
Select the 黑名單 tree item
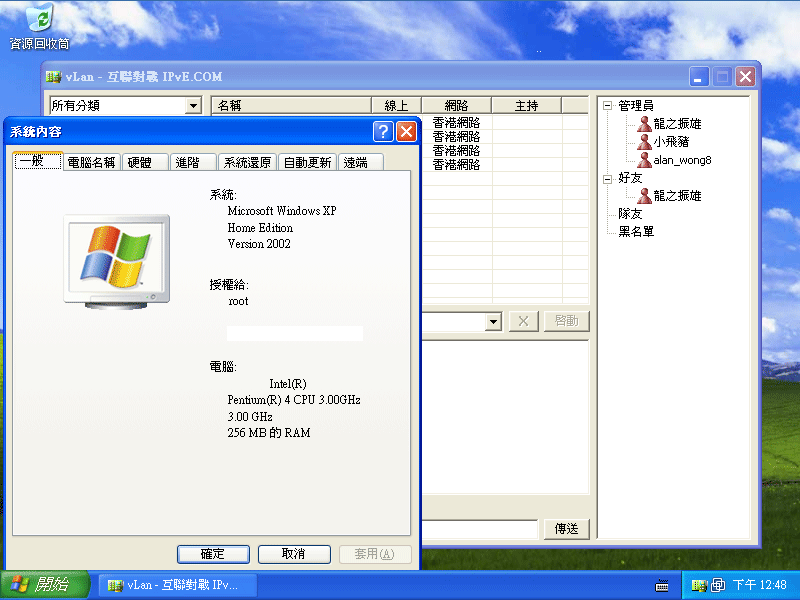point(636,232)
